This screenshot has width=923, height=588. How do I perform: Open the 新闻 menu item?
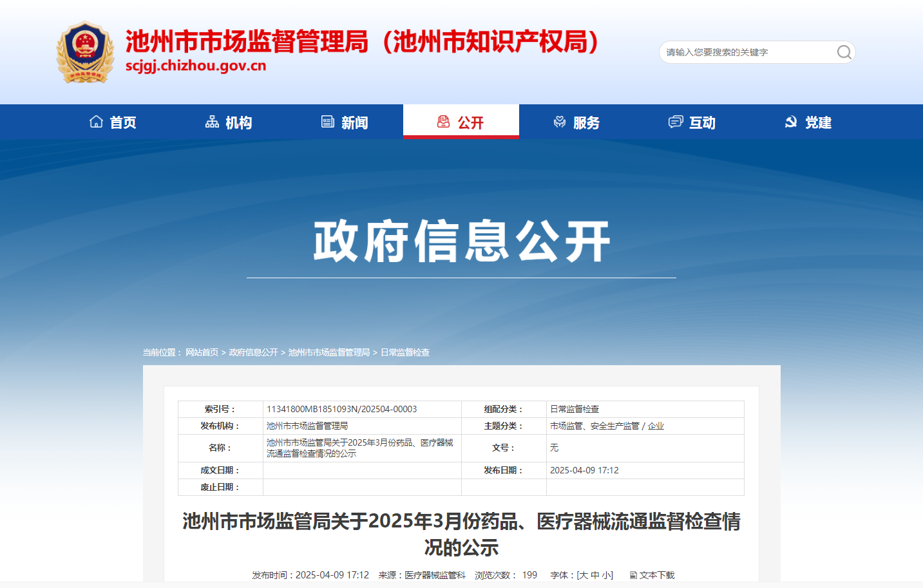pos(354,122)
